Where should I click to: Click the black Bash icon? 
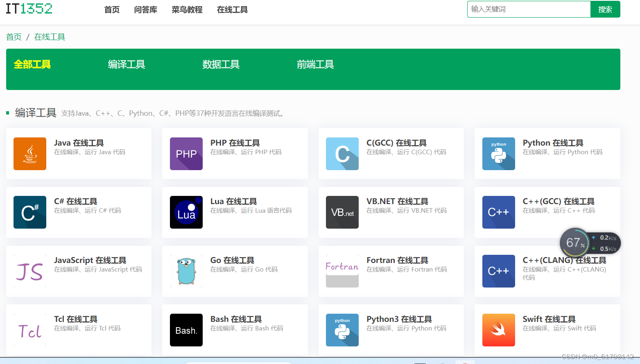pos(186,330)
